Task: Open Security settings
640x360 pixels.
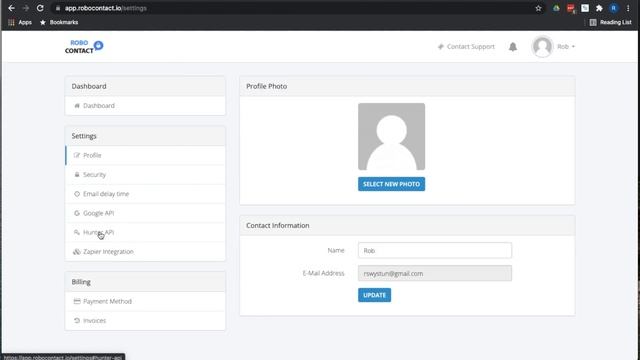Action: tap(145, 174)
